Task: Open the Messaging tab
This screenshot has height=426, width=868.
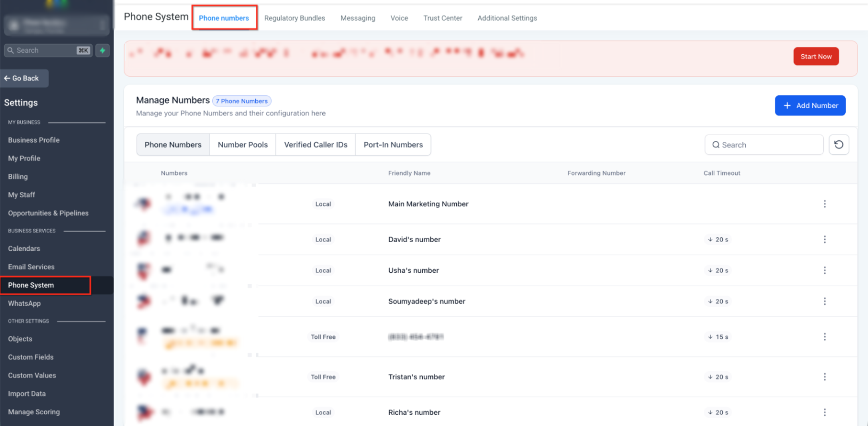Action: [357, 18]
